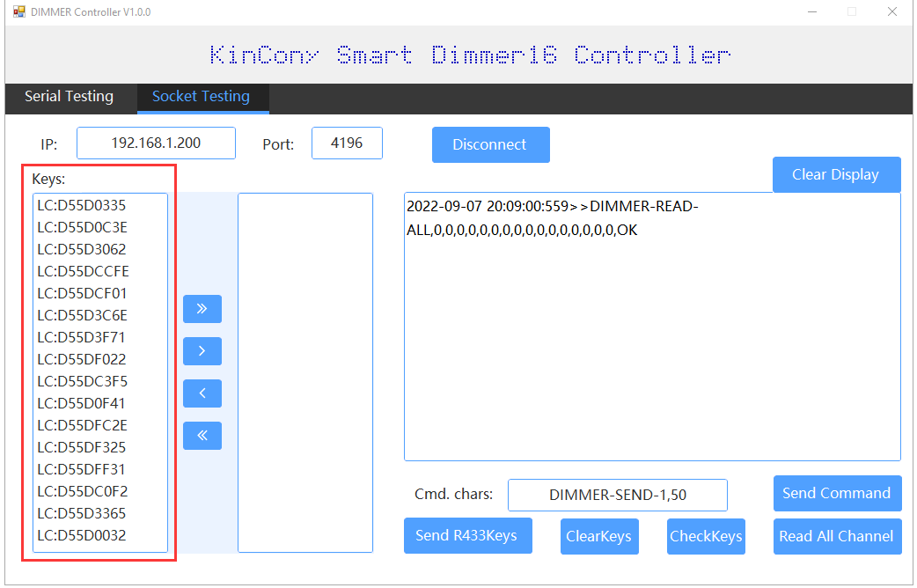Click the move-left single arrow button
The image size is (917, 588).
[x=202, y=393]
